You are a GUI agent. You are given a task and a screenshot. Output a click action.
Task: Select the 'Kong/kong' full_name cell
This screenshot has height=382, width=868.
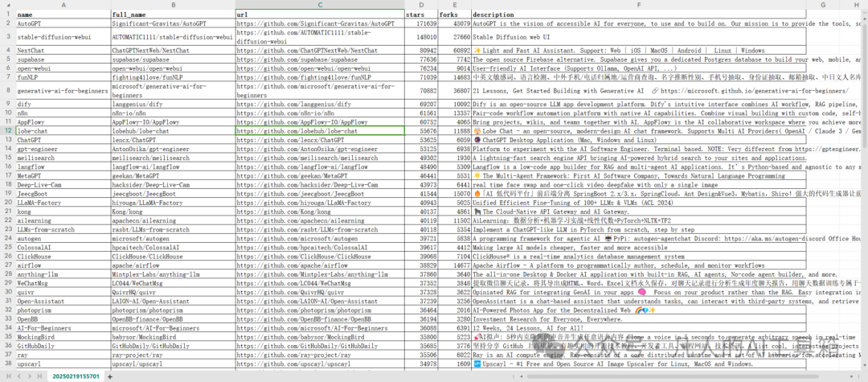click(173, 212)
